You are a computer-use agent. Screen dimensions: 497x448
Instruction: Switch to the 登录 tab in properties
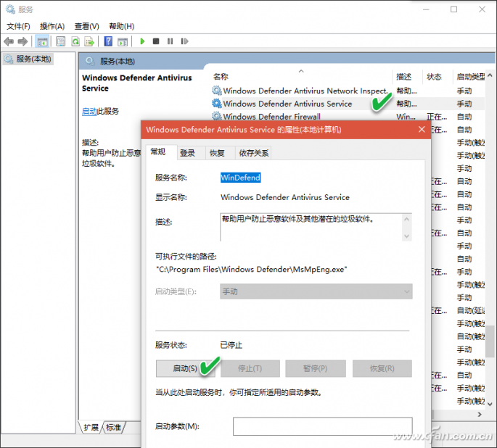(x=187, y=153)
